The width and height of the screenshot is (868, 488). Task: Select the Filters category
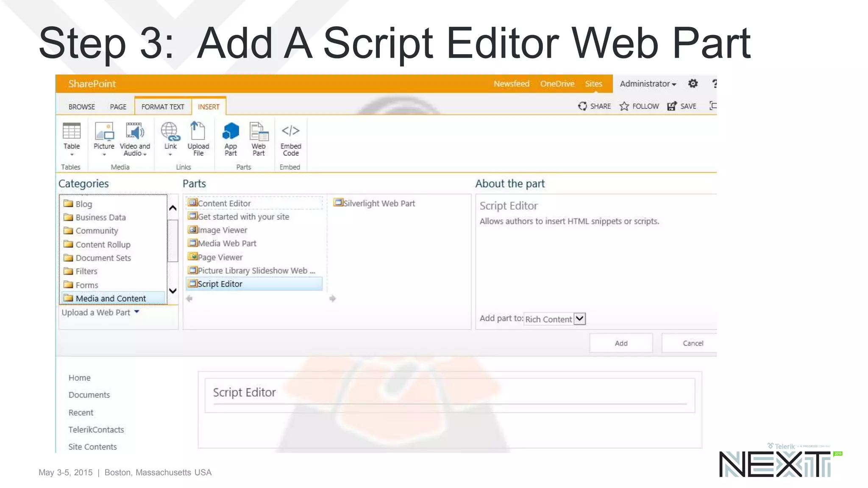[81, 271]
